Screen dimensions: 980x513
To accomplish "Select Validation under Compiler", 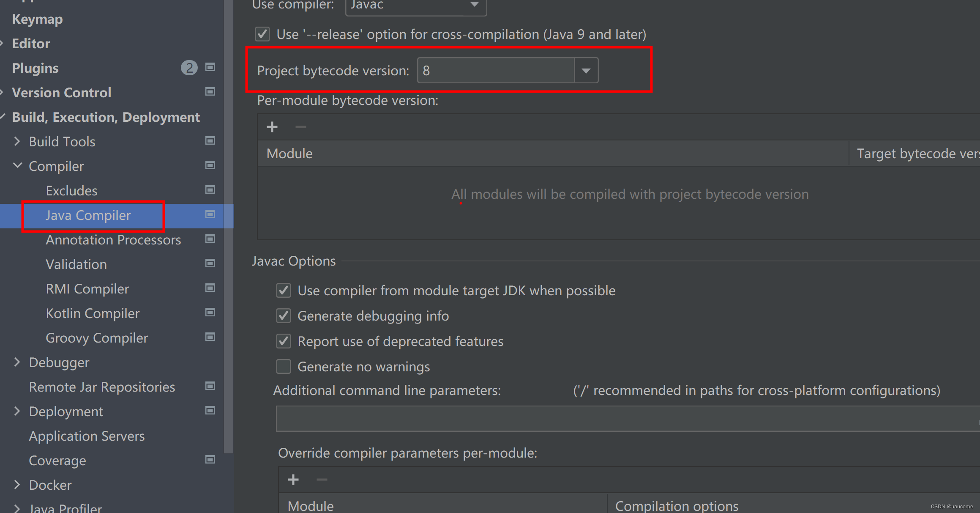I will point(76,264).
